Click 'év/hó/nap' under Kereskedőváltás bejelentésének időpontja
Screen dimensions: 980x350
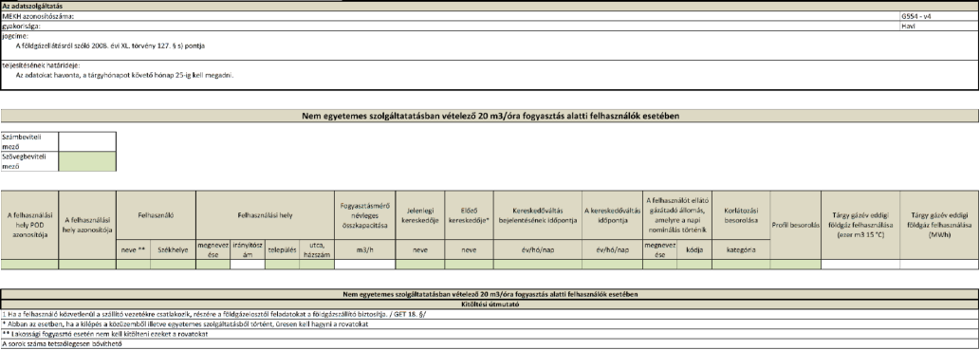coord(538,249)
